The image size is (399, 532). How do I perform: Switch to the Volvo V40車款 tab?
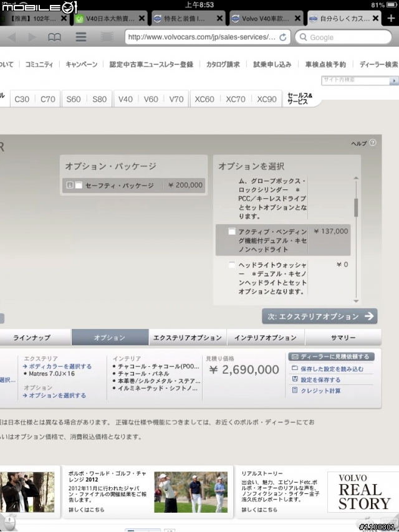point(266,18)
